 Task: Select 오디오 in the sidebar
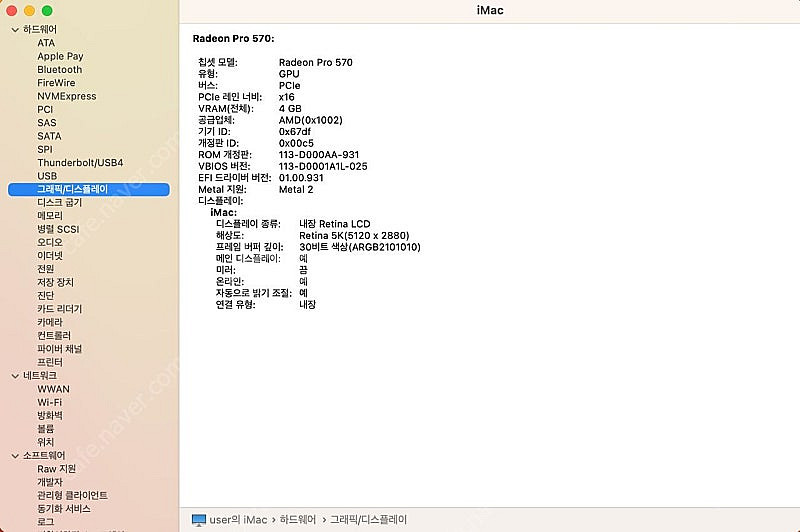tap(49, 242)
